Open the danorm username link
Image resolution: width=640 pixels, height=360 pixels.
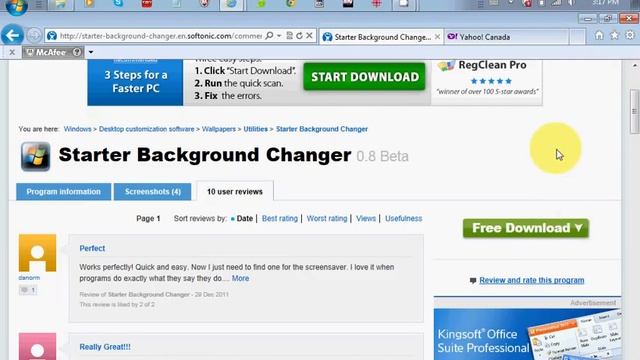coord(29,278)
